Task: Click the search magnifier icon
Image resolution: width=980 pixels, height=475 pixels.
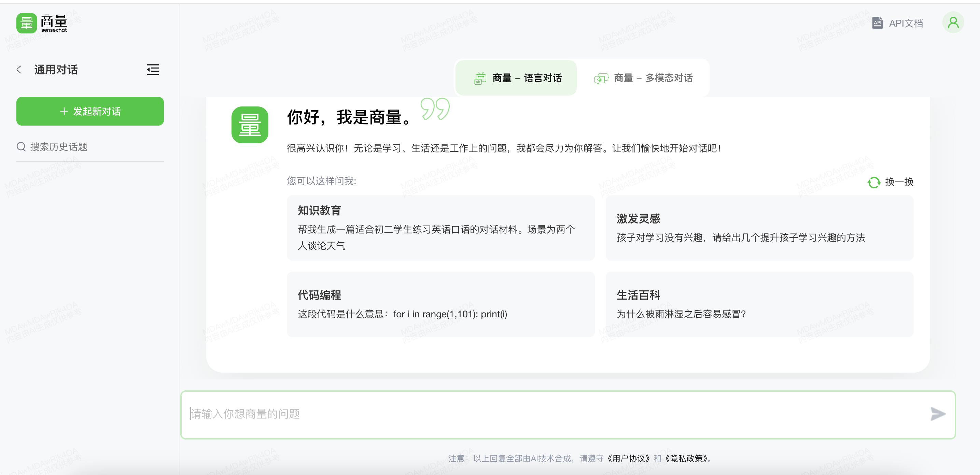Action: [21, 147]
